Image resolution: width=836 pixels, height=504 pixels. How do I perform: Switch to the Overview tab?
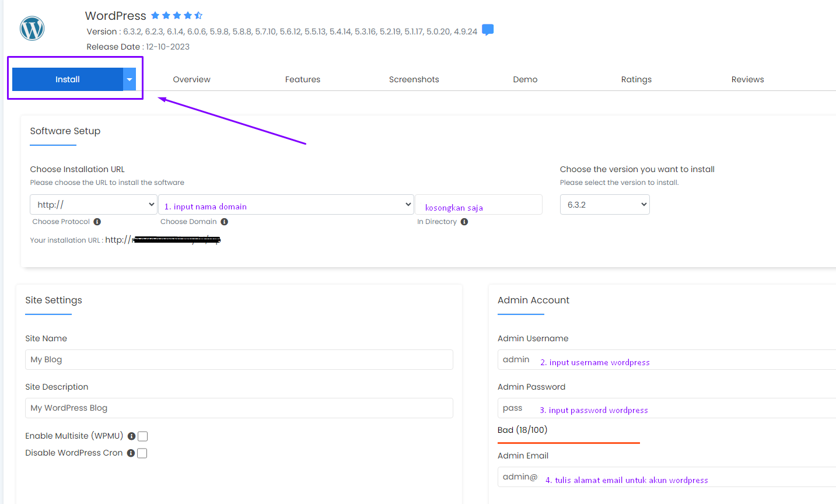(191, 79)
